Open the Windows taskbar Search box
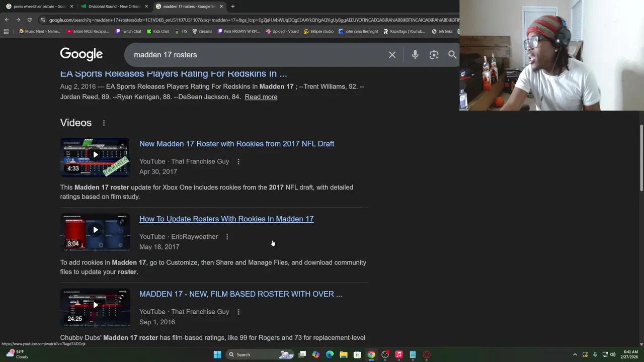Screen dimensions: 644x362 click(x=260, y=354)
